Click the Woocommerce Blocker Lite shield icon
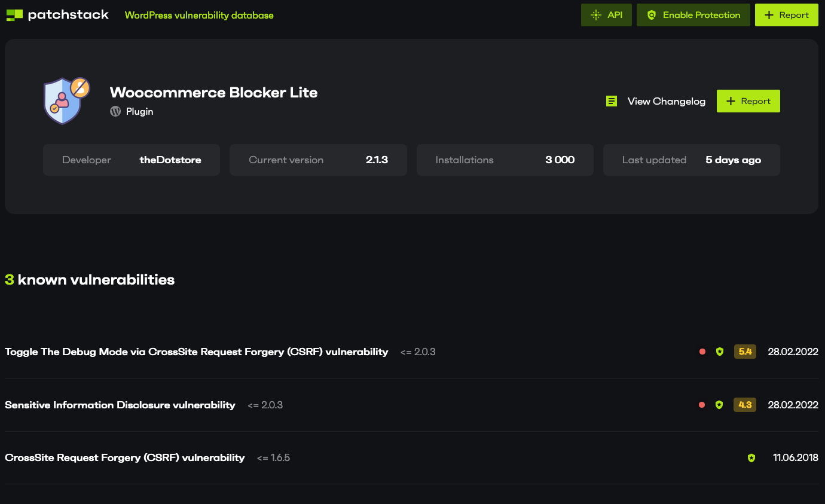The width and height of the screenshot is (825, 504). coord(66,101)
